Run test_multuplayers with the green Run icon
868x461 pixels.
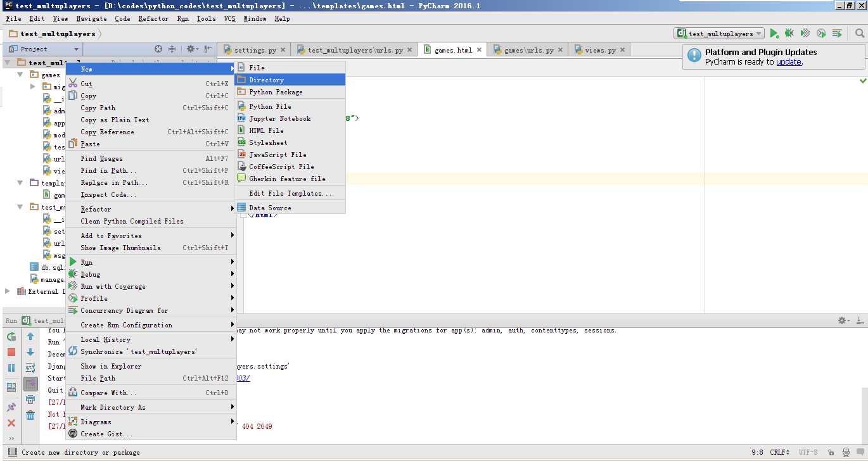coord(774,34)
